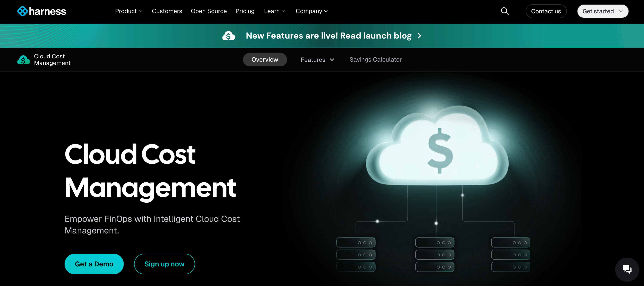Click the Cloud Cost Management product icon
This screenshot has width=644, height=286.
pyautogui.click(x=23, y=60)
